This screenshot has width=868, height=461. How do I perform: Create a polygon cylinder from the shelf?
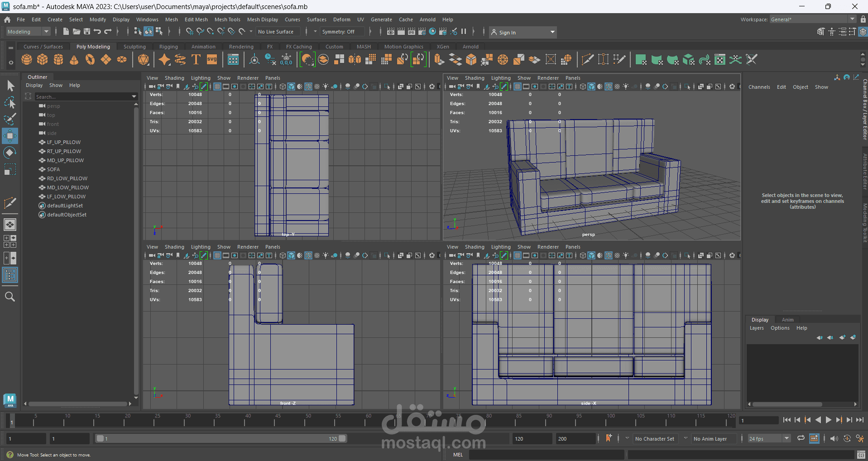[x=58, y=59]
